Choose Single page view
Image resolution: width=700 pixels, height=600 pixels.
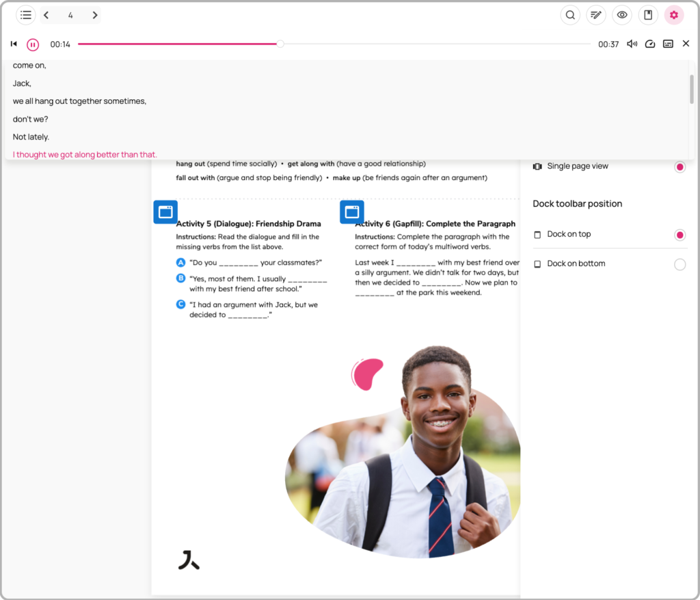[679, 167]
